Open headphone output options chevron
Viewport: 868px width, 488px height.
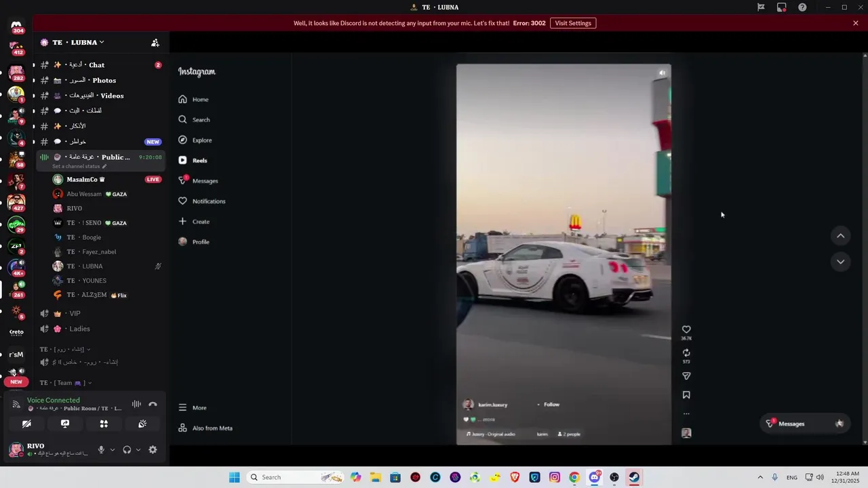138,449
